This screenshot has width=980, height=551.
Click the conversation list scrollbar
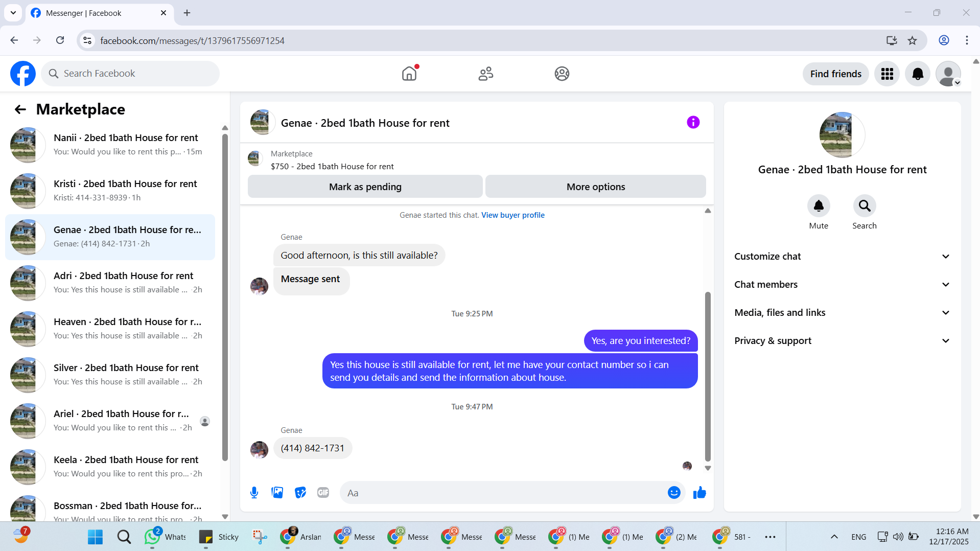[x=225, y=296]
